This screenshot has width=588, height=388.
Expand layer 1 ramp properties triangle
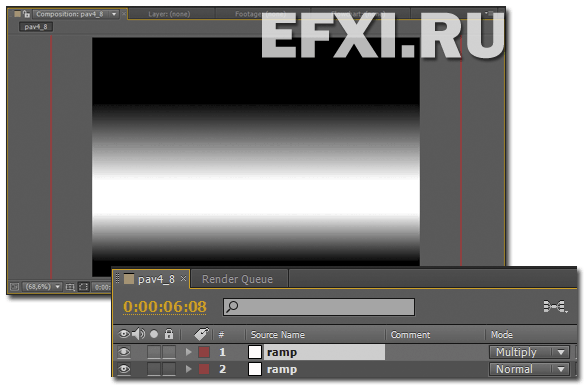pyautogui.click(x=189, y=352)
